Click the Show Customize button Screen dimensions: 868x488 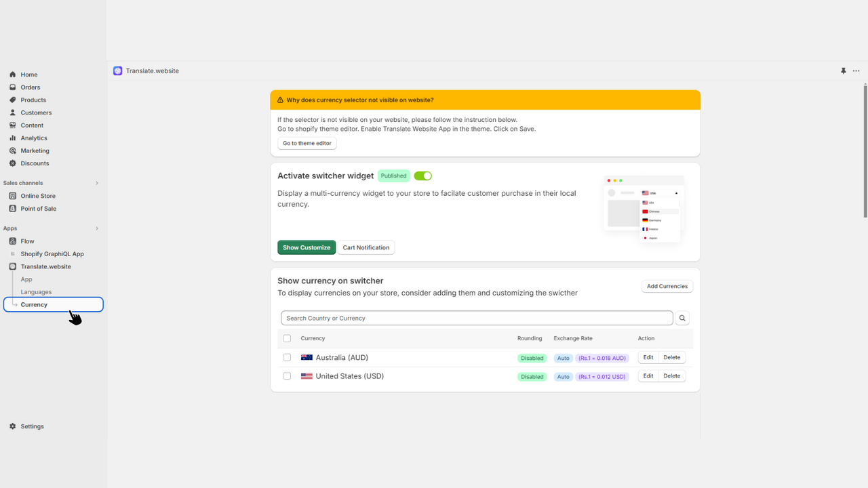307,247
